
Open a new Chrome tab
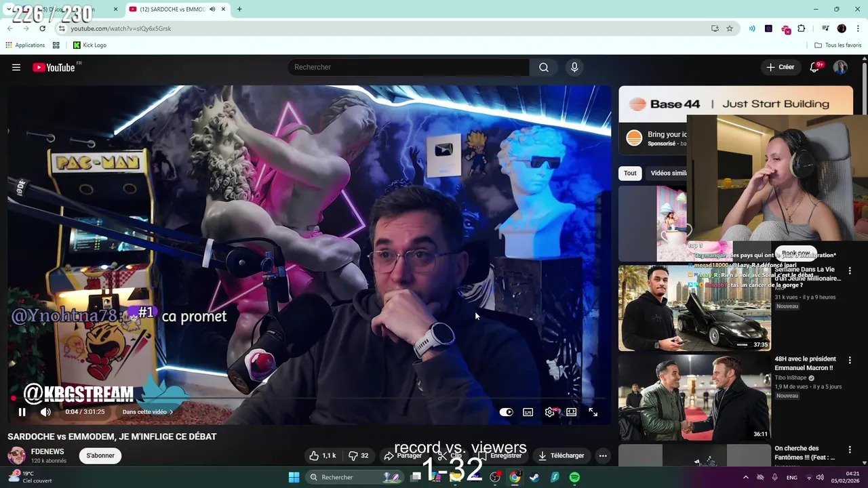tap(239, 9)
